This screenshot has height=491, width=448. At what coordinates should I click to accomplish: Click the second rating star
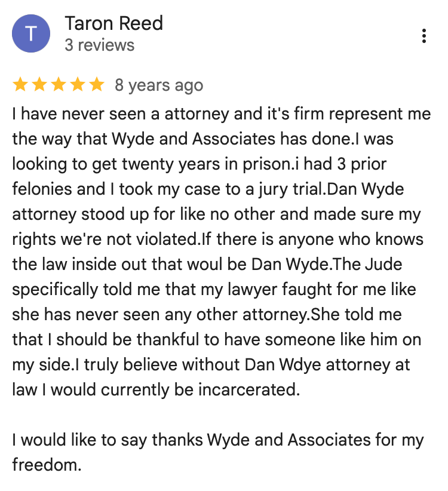click(39, 85)
